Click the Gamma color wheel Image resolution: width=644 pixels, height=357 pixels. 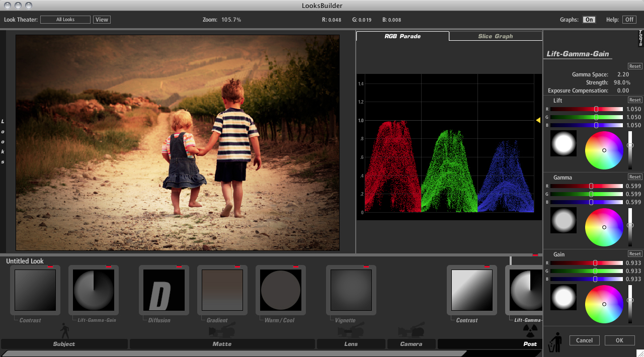pyautogui.click(x=604, y=227)
